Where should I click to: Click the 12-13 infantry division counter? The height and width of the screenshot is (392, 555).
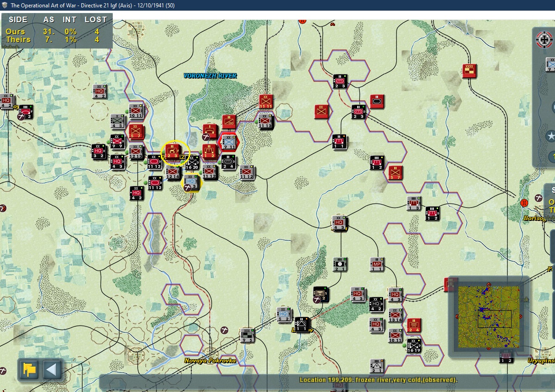[x=136, y=152]
